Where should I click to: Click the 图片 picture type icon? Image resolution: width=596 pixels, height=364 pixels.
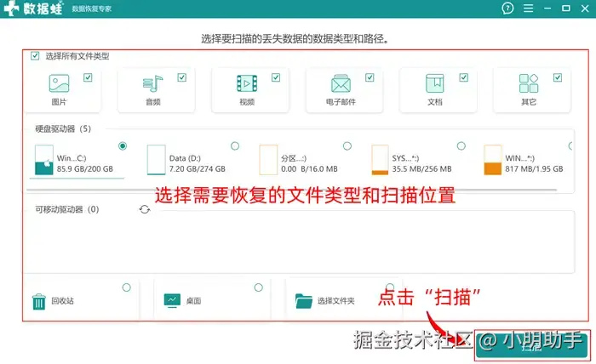59,83
